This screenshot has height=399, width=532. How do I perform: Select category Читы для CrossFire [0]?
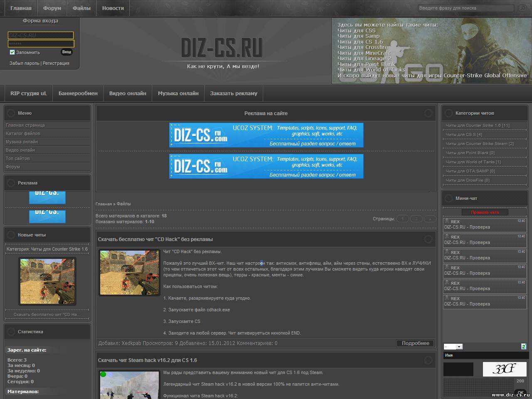coord(468,180)
